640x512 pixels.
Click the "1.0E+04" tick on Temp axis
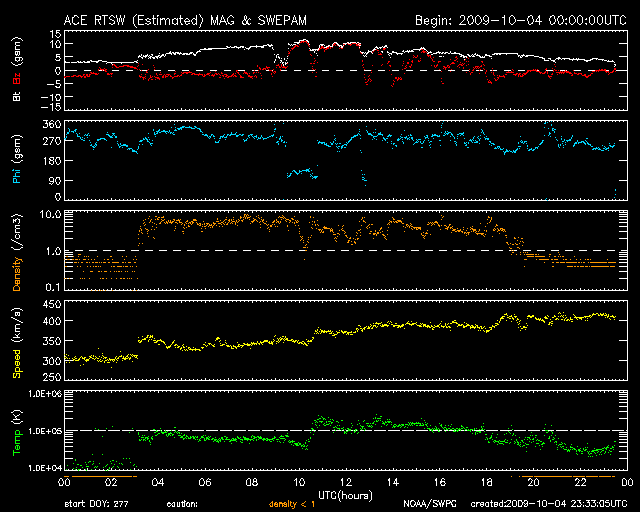click(45, 468)
